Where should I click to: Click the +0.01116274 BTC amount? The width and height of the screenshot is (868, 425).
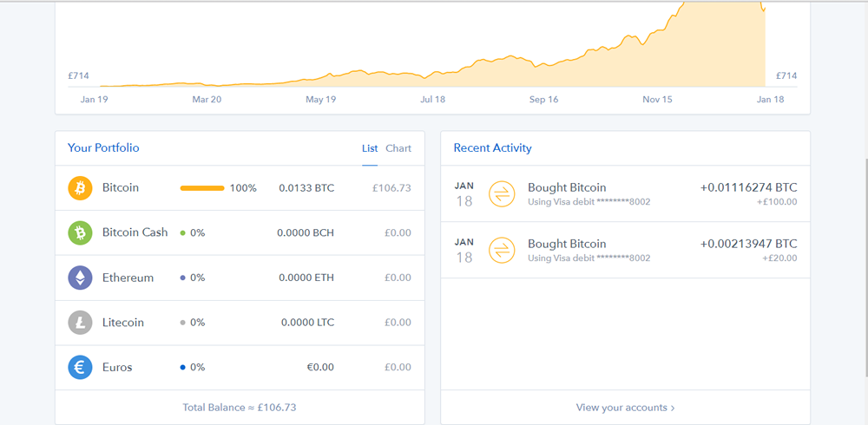(749, 187)
